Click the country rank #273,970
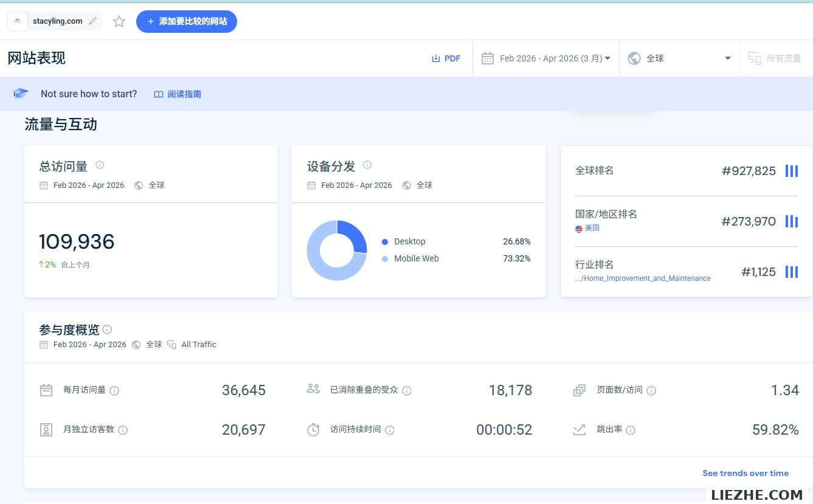Viewport: 813px width, 504px height. click(749, 221)
